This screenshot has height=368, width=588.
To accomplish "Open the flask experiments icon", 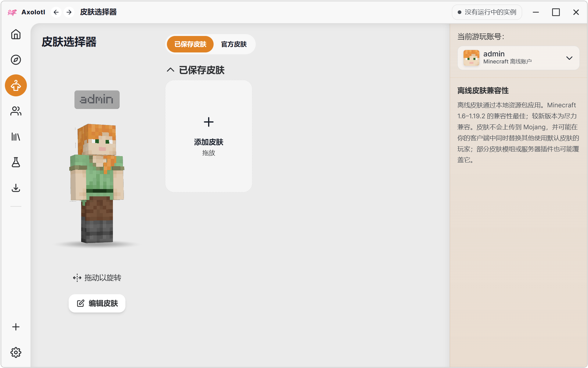I will [x=16, y=162].
